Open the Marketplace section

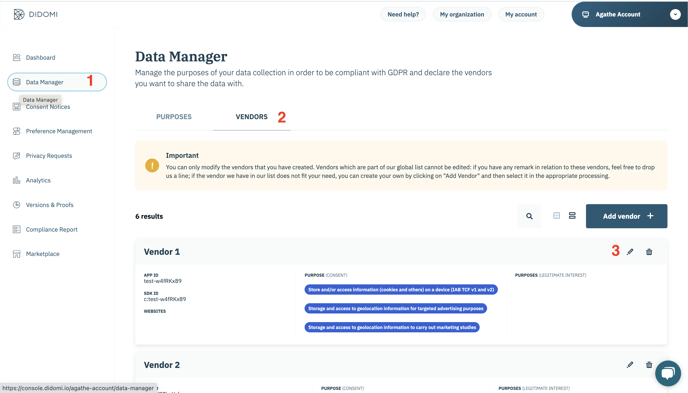click(x=43, y=254)
